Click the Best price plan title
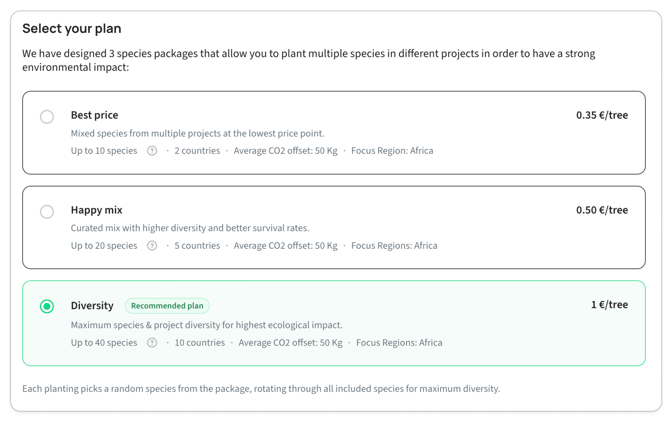The width and height of the screenshot is (670, 423). tap(94, 115)
